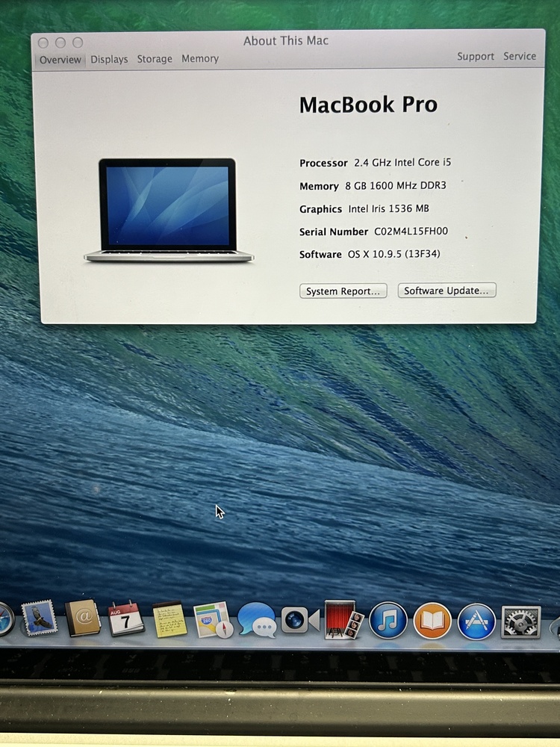Switch to the Overview tab
This screenshot has width=560, height=747.
[x=60, y=60]
